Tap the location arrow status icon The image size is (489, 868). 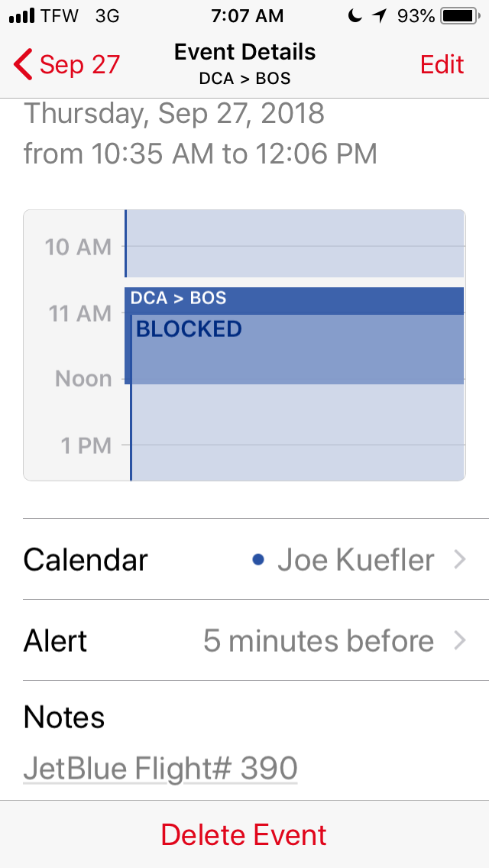(x=380, y=16)
